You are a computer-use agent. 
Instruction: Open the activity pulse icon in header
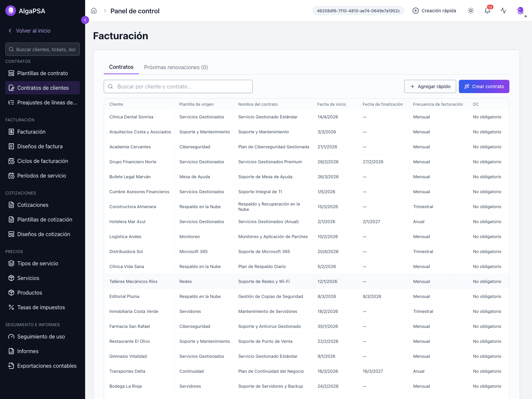tap(503, 11)
